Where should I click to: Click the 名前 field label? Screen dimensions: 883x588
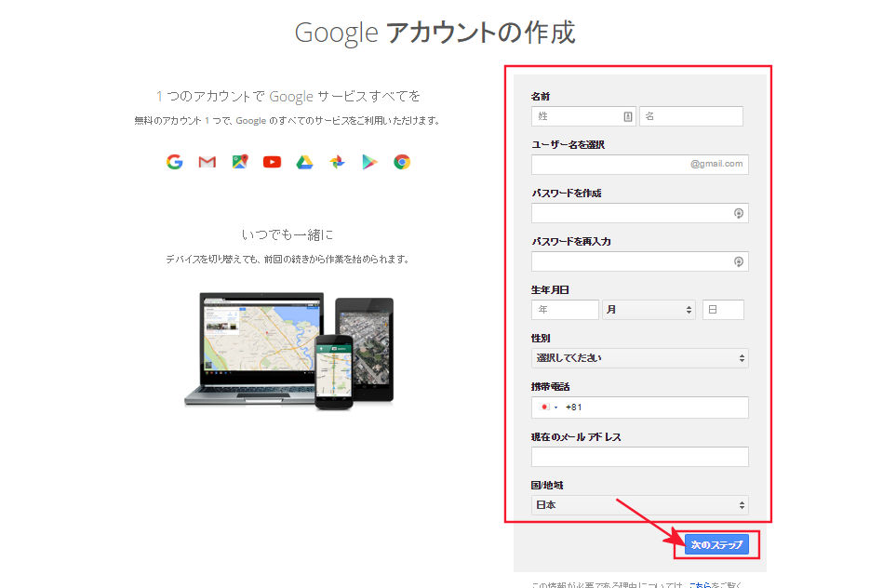click(x=541, y=97)
